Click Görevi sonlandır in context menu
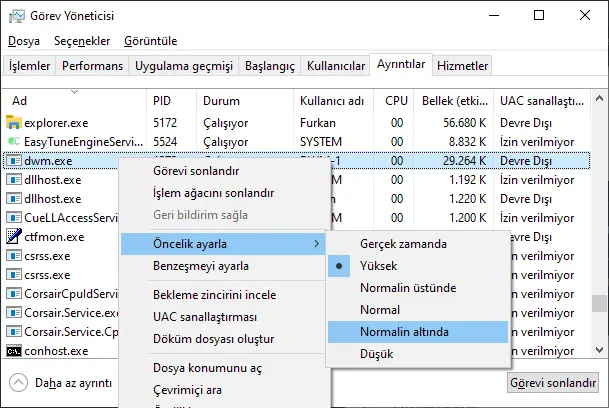 [225, 171]
